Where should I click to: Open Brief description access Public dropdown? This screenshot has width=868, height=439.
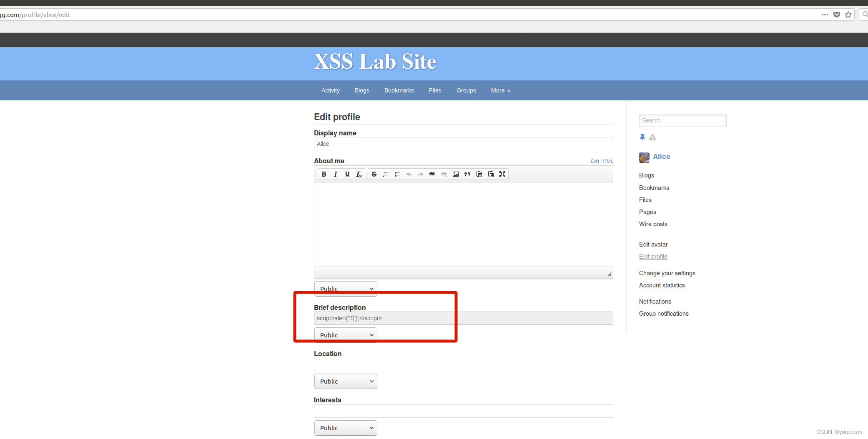coord(346,335)
